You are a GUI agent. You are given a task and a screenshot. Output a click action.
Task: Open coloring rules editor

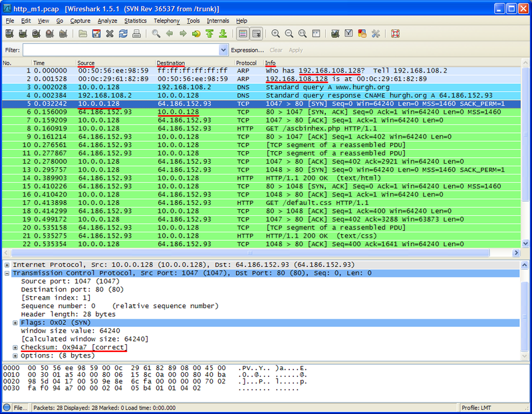tap(362, 34)
